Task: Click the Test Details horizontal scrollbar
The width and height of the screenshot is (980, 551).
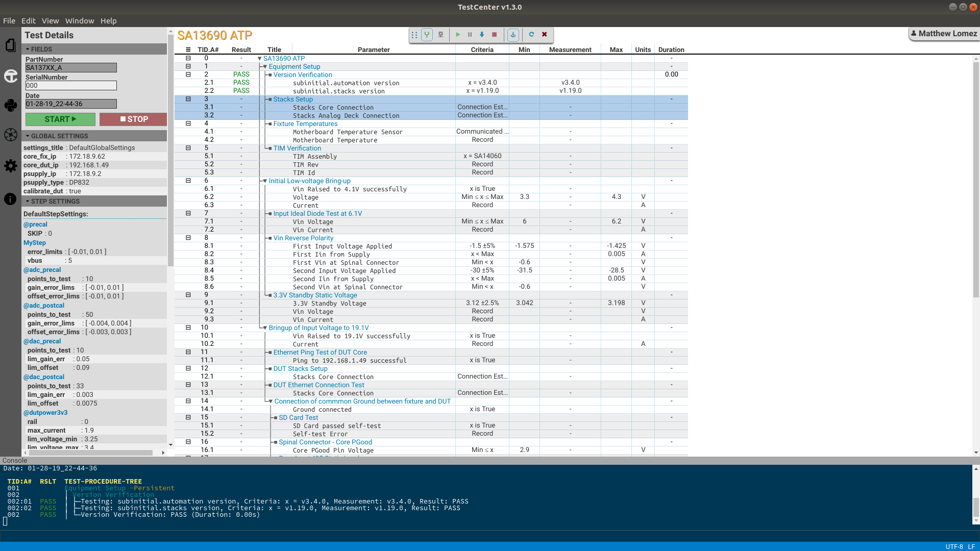Action: coord(91,453)
